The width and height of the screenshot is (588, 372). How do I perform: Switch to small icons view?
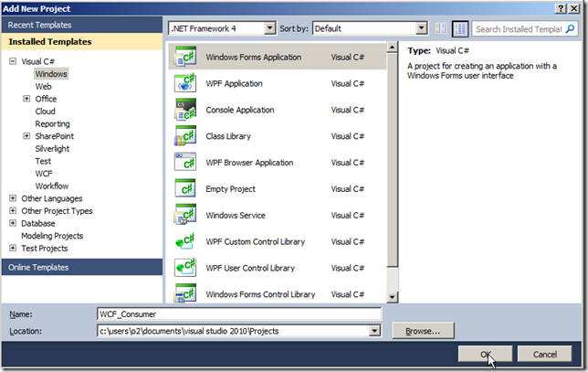point(441,28)
